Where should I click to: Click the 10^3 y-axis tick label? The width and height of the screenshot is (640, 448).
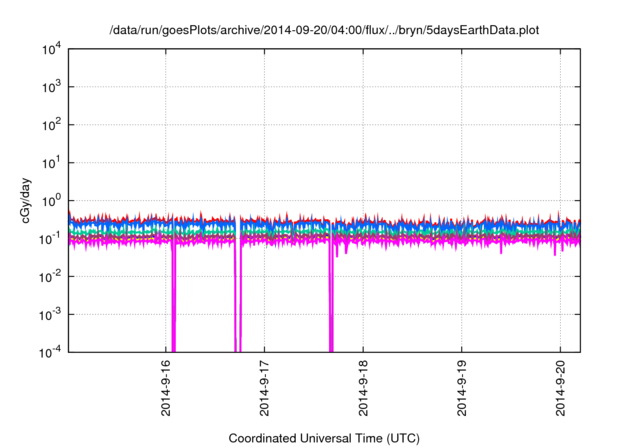tap(51, 87)
